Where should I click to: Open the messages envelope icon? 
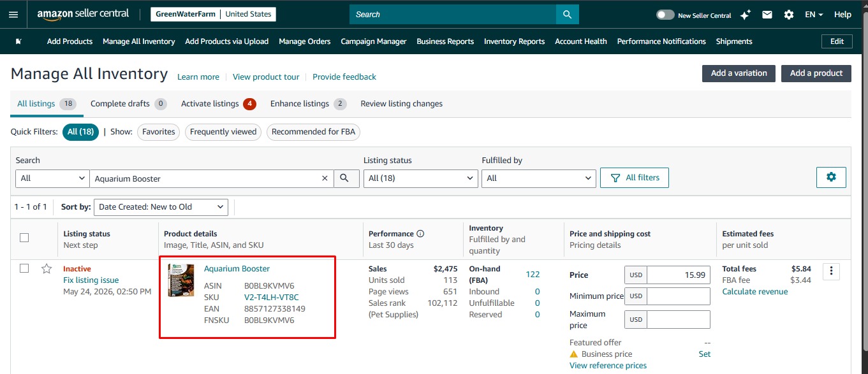pyautogui.click(x=767, y=15)
